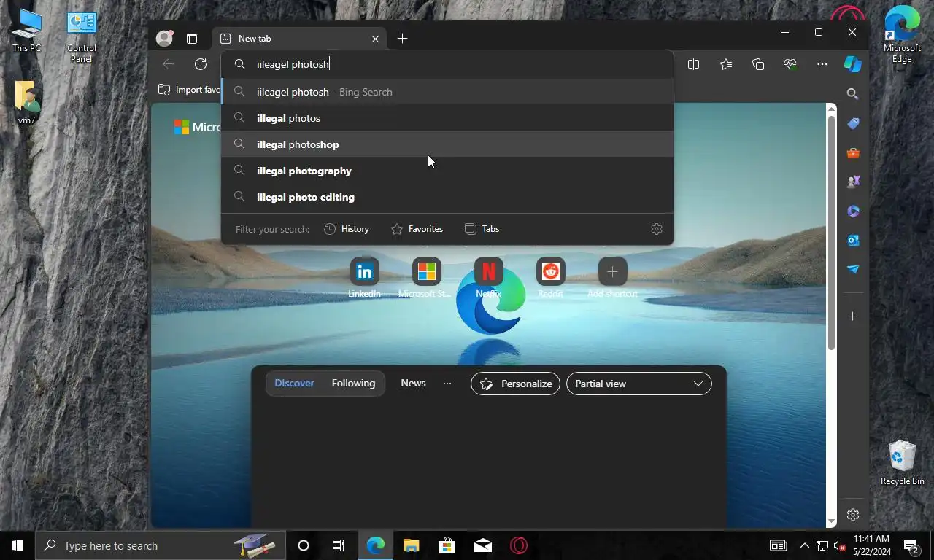Open the Microsoft Store shortcut tile
The height and width of the screenshot is (560, 934).
tap(426, 278)
